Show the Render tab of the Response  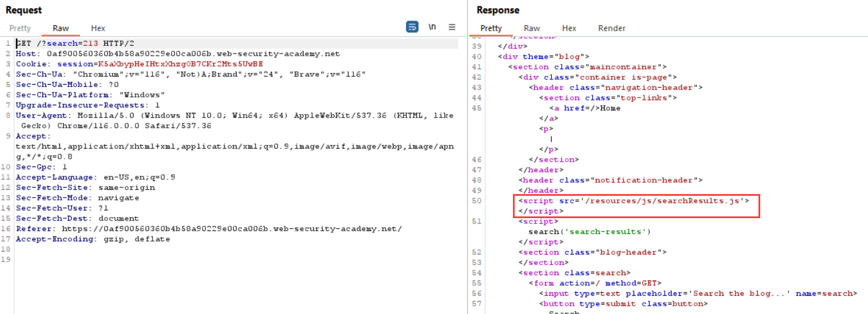tap(612, 28)
